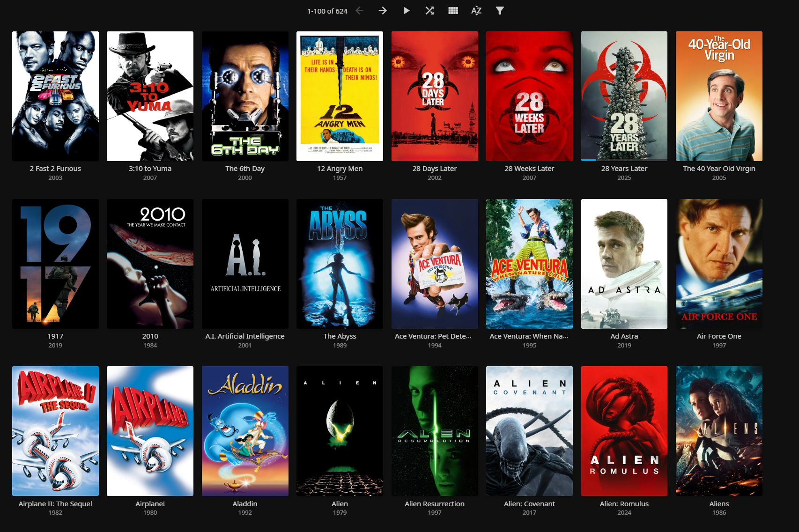Image resolution: width=799 pixels, height=532 pixels.
Task: Click the "1-100 of 624" page count
Action: pos(327,11)
